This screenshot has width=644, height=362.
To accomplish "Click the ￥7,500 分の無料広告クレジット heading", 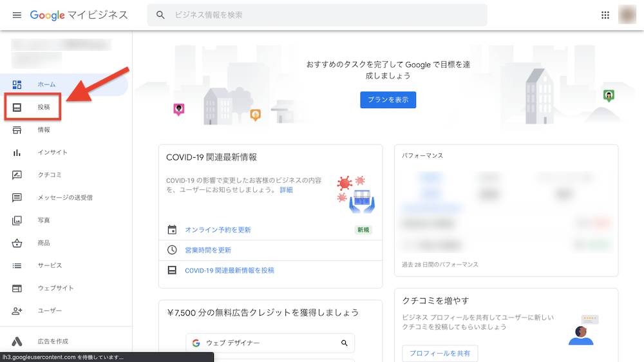I will [x=263, y=312].
